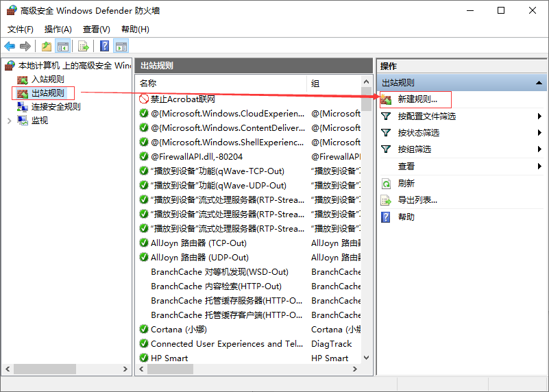Click the rule list scroll-down arrow

(366, 358)
